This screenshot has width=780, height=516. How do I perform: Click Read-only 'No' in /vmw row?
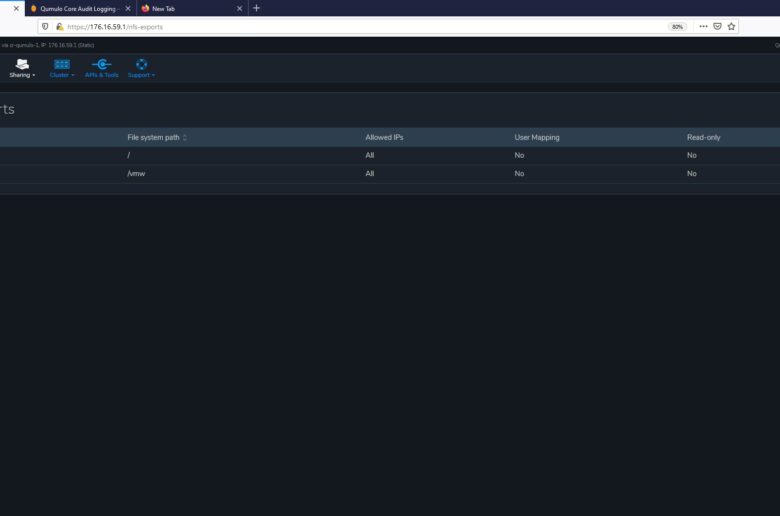[x=691, y=174]
